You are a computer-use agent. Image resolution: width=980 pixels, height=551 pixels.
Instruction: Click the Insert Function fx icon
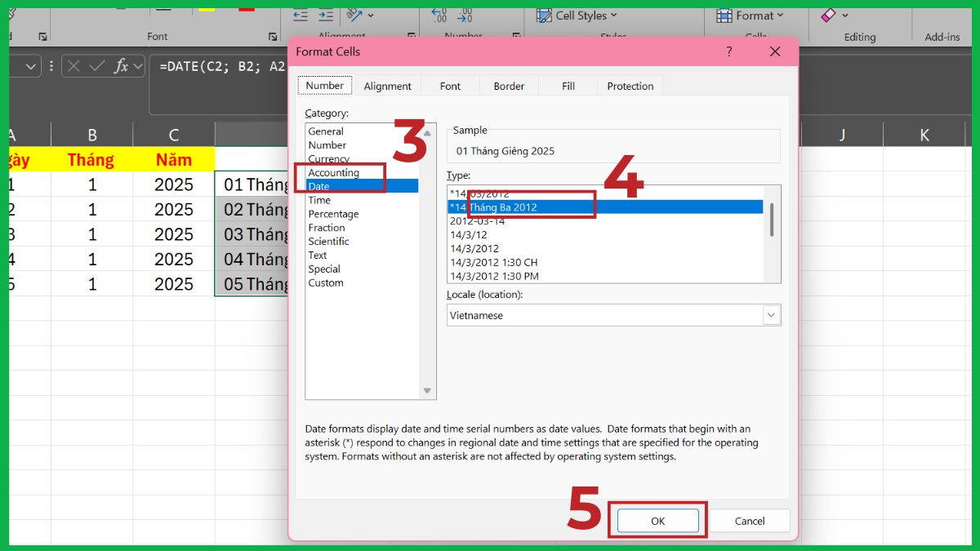[121, 66]
